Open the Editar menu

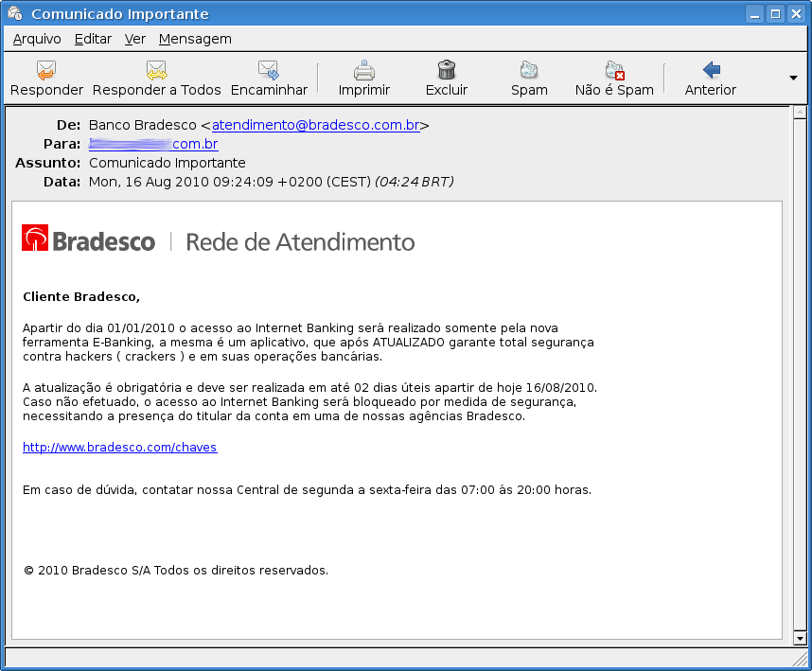pyautogui.click(x=93, y=39)
